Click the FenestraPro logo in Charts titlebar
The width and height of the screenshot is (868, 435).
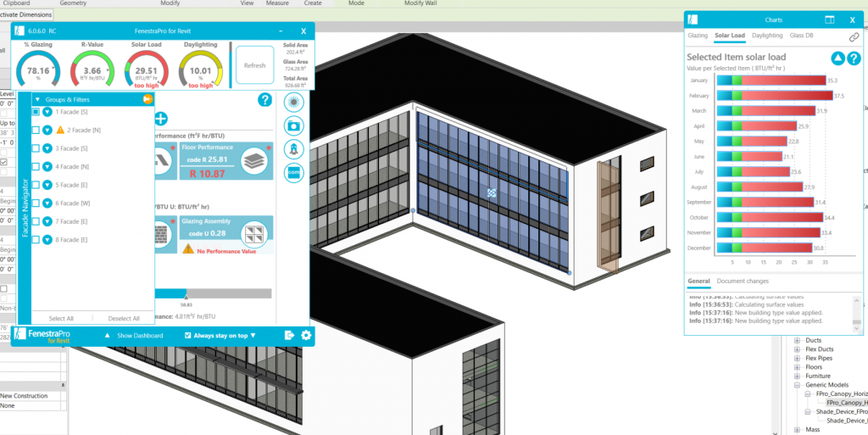tap(693, 20)
